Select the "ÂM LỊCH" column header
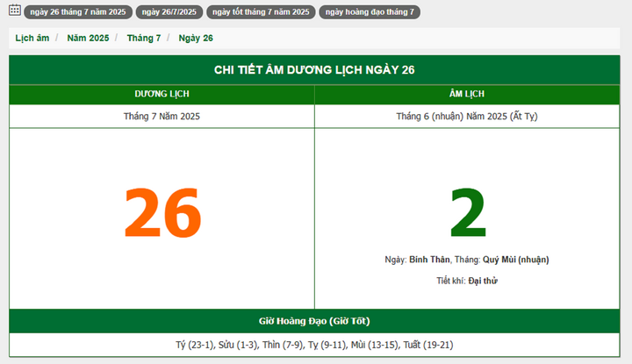 (x=467, y=94)
